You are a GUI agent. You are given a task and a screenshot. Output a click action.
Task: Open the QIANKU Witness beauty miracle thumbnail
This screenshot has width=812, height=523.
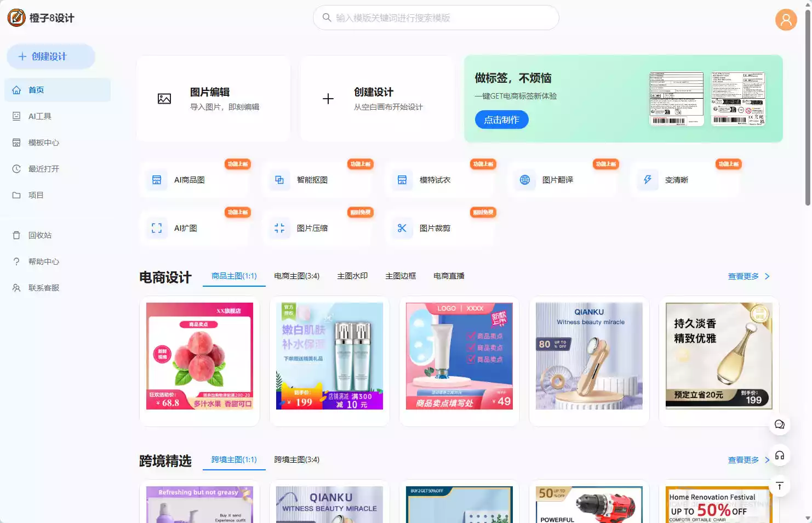tap(589, 356)
